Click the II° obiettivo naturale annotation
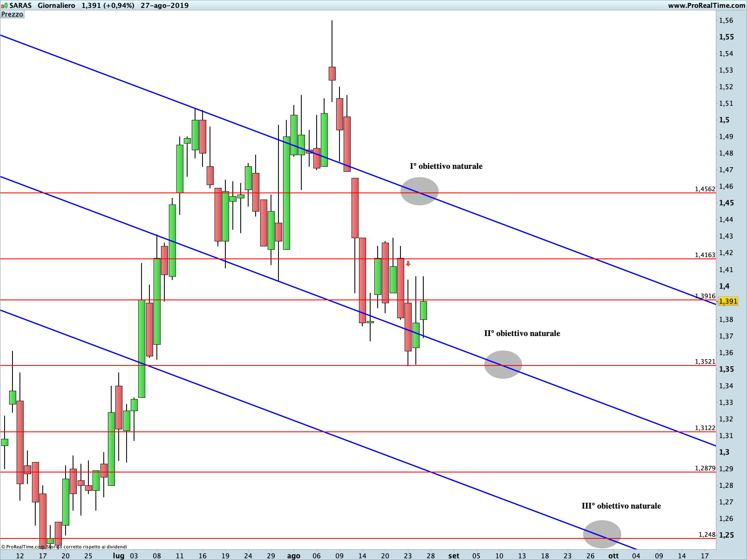Image resolution: width=747 pixels, height=560 pixels. point(522,333)
